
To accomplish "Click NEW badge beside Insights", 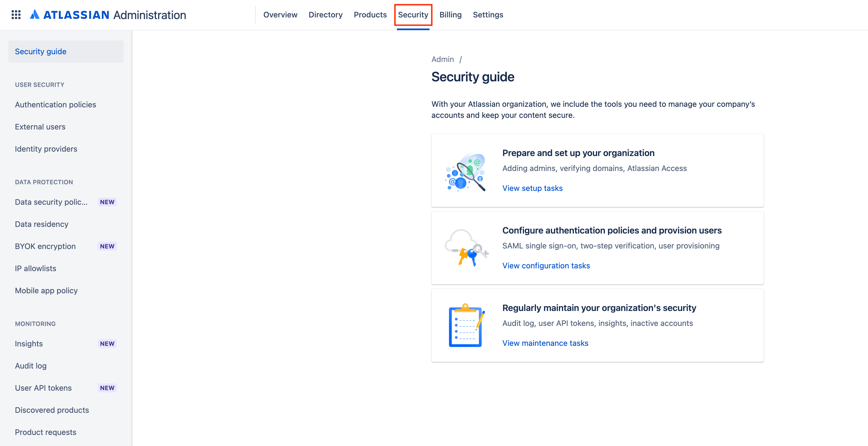I will tap(107, 344).
